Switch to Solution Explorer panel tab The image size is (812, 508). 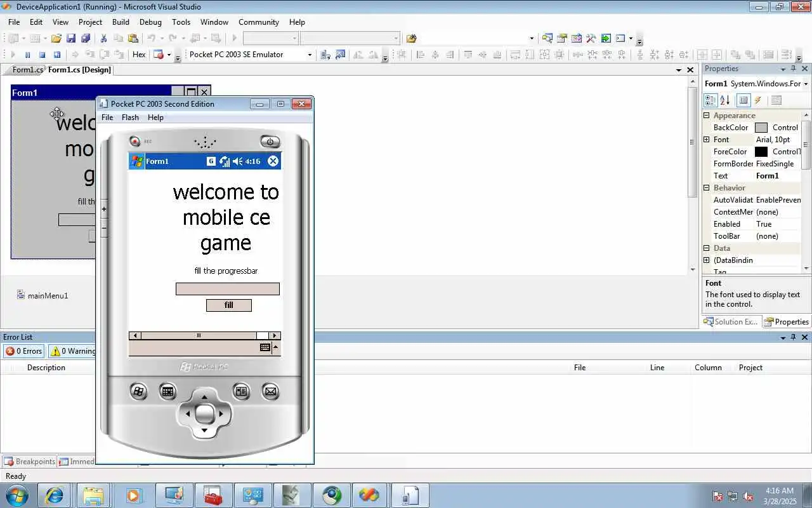731,322
